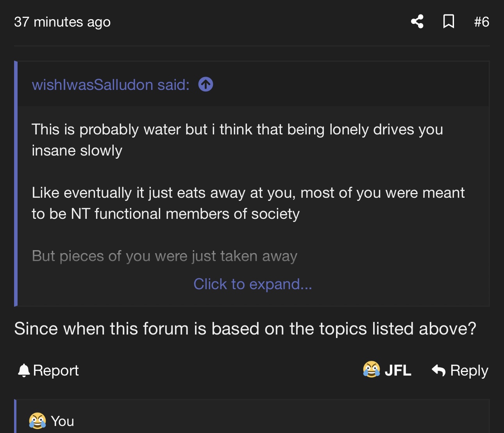Jump to the quoted post via up-arrow icon
Screen dimensions: 504x433
pos(206,84)
